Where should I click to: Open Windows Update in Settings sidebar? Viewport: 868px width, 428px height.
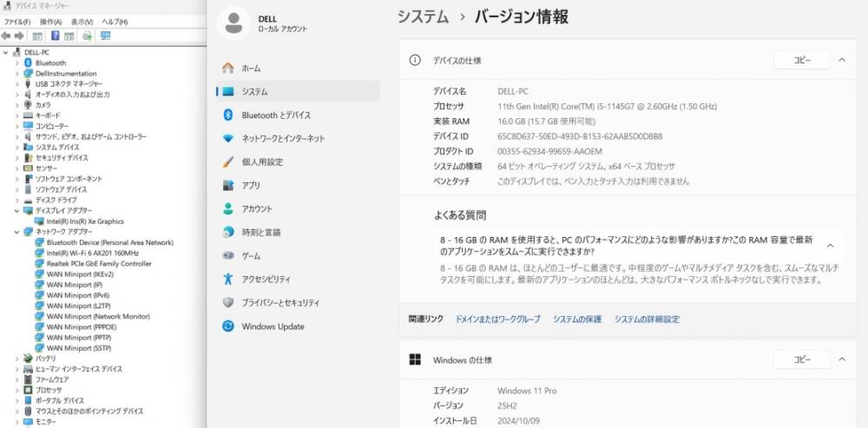(x=298, y=326)
